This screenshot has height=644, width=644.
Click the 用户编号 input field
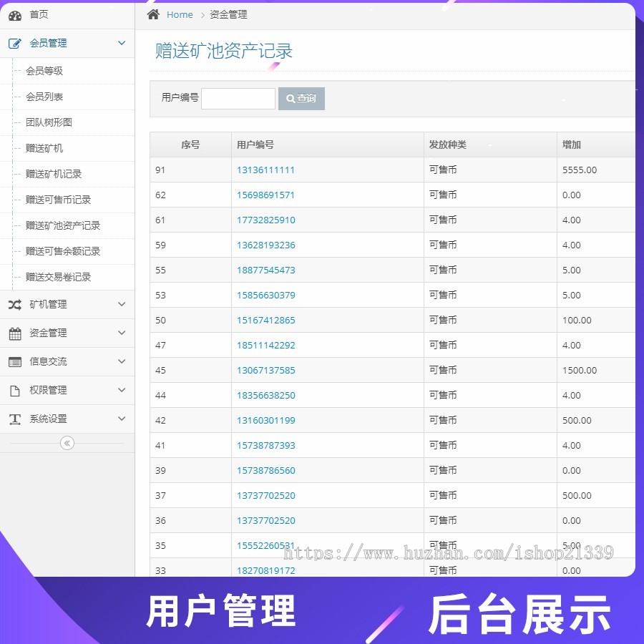[x=238, y=98]
